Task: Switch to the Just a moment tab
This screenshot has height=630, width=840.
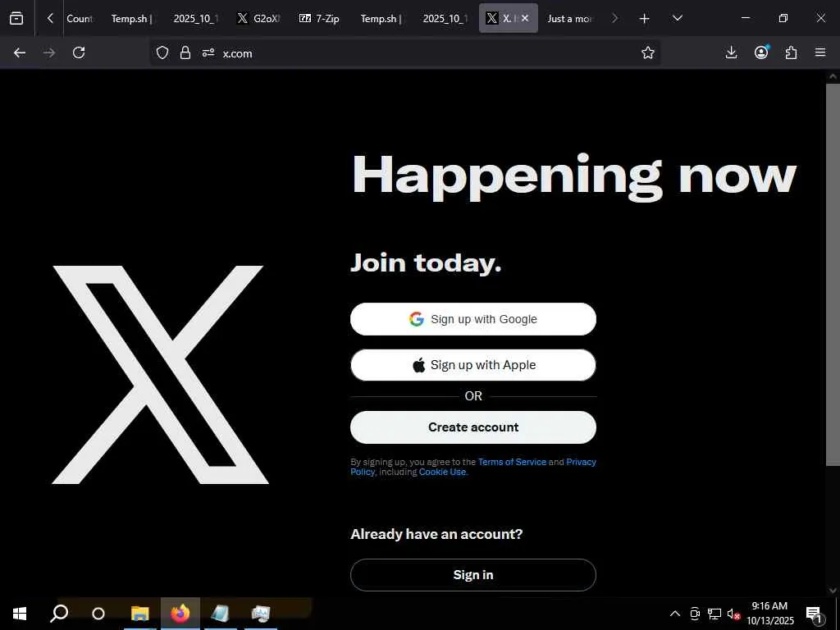Action: (x=571, y=19)
